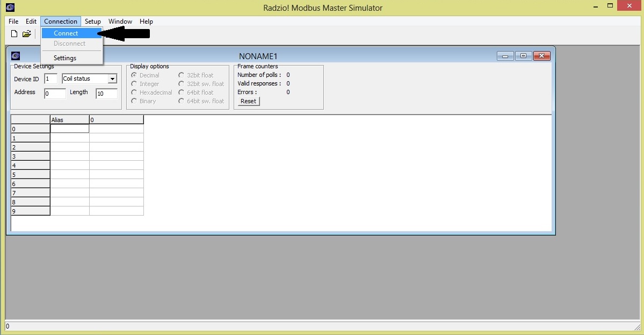
Task: Click the Alias cell in row 0
Action: (x=69, y=129)
